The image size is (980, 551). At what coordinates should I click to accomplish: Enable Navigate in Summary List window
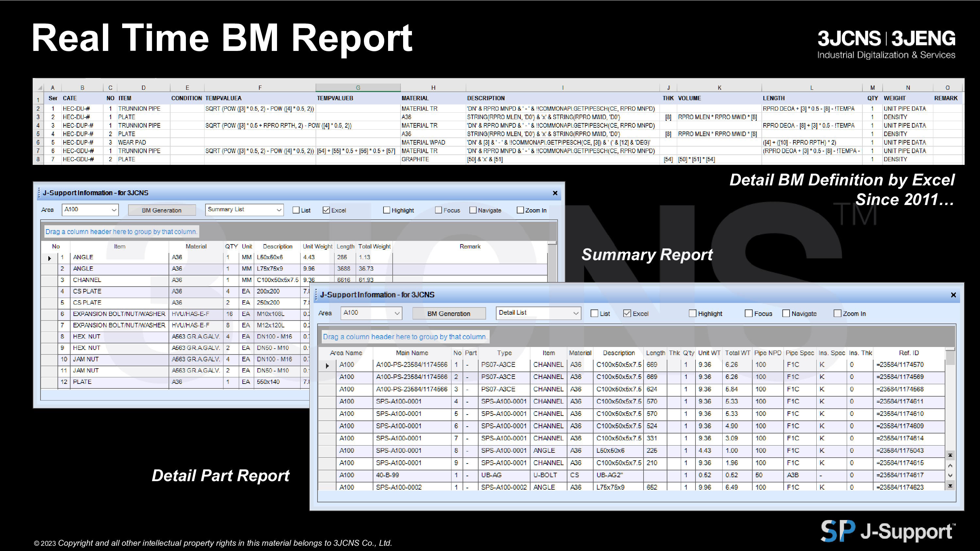pyautogui.click(x=473, y=210)
